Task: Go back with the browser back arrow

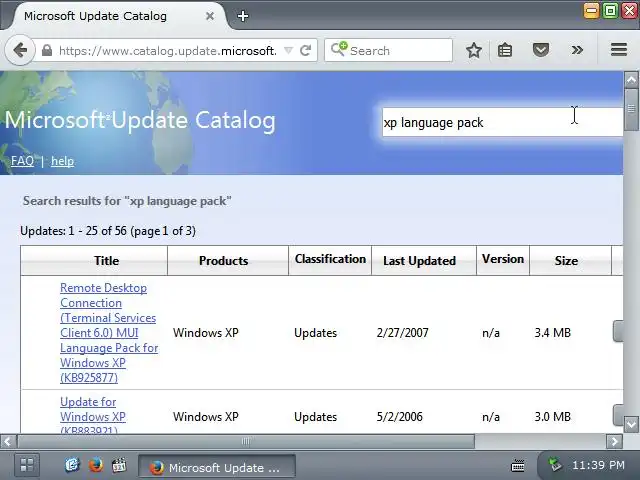Action: pyautogui.click(x=20, y=51)
